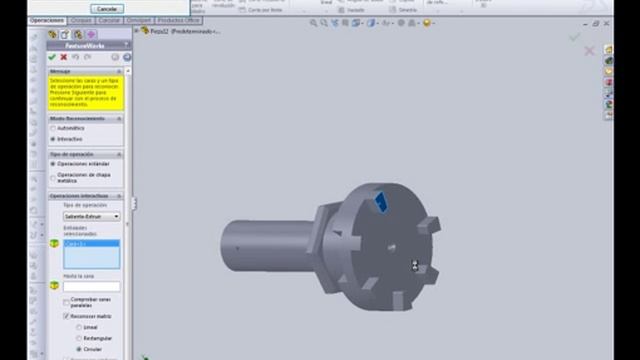640x360 pixels.
Task: Click the selected face entry in Entidades list
Action: pos(91,244)
